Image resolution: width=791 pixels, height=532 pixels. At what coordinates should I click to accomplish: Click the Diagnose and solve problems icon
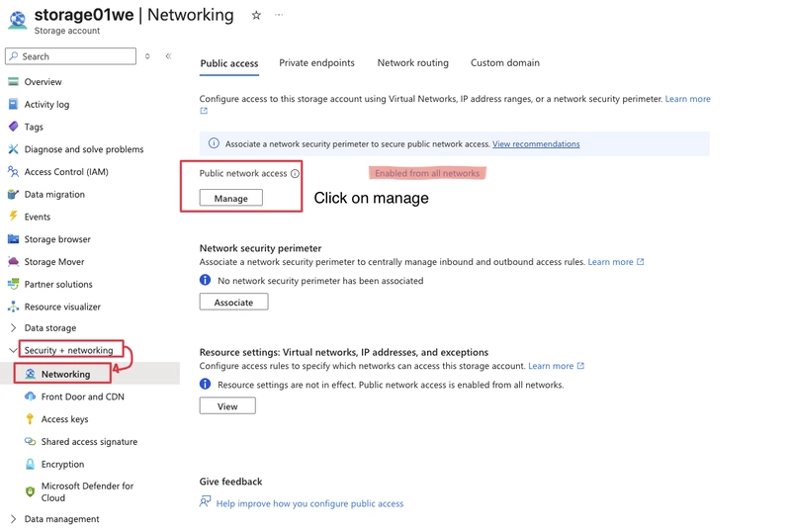[14, 149]
